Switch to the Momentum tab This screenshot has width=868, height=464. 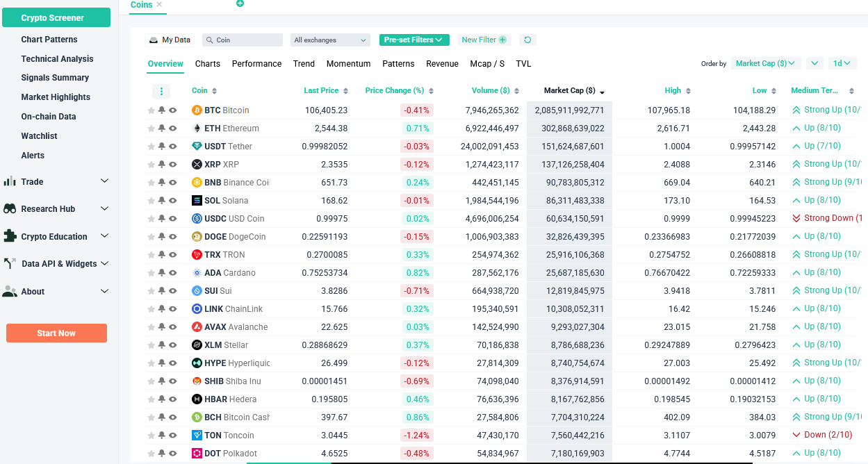point(348,64)
